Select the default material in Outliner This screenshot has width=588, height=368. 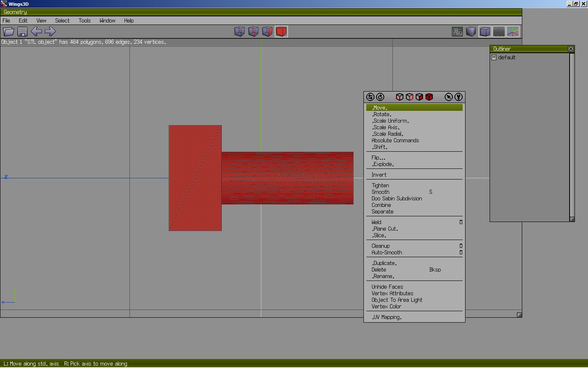click(x=506, y=58)
